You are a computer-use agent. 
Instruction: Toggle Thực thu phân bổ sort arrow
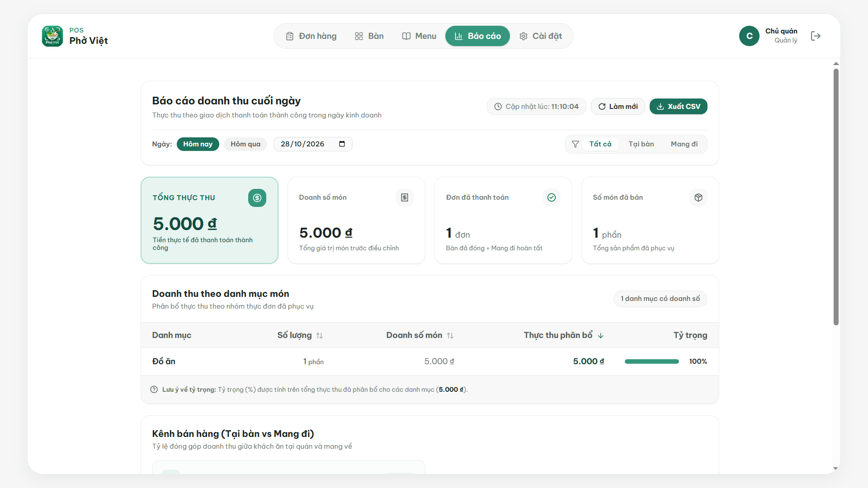pyautogui.click(x=601, y=336)
